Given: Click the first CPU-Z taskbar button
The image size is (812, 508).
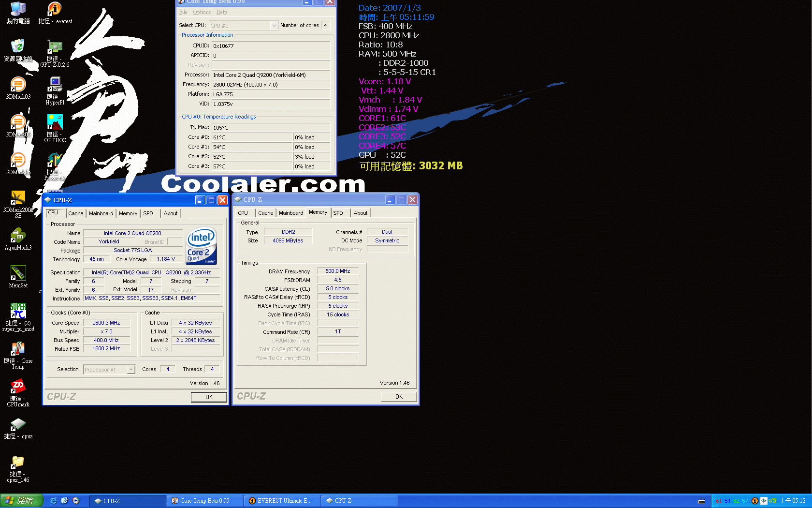Looking at the screenshot, I should [128, 501].
